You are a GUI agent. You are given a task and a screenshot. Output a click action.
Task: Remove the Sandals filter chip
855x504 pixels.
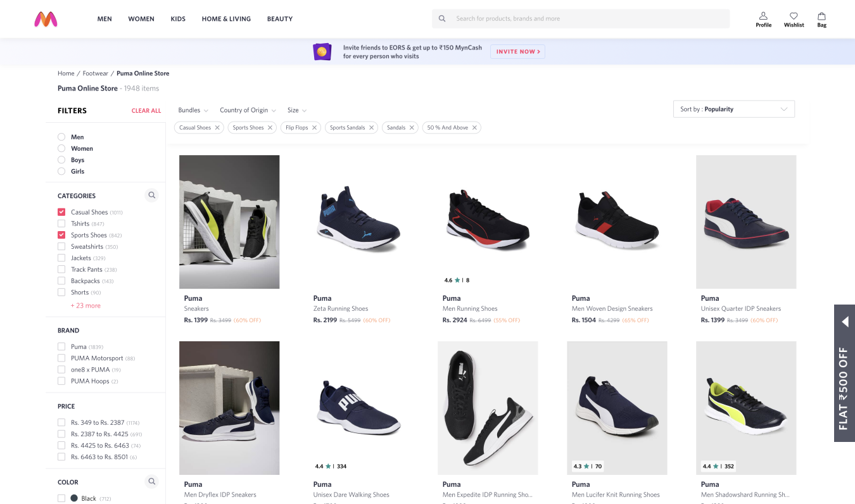point(412,128)
